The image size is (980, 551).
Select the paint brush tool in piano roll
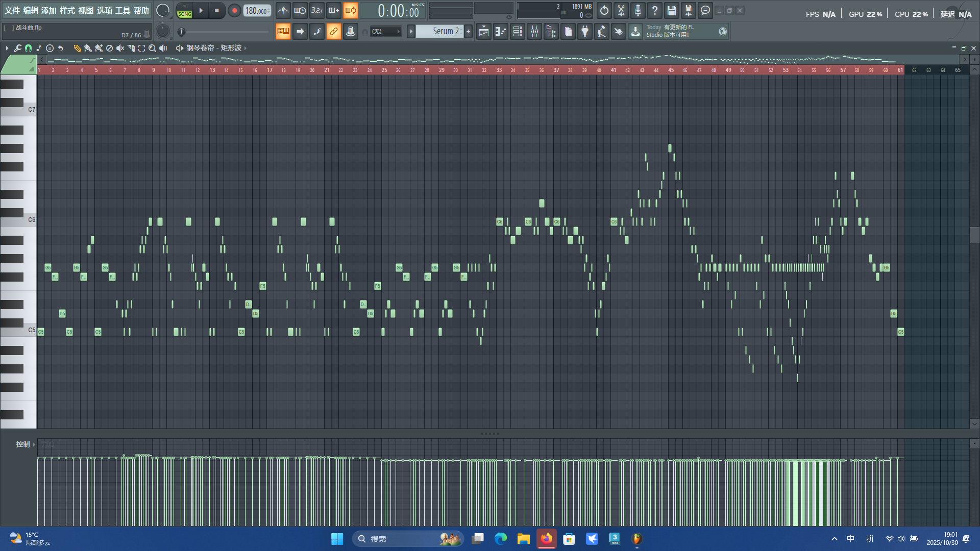coord(88,48)
